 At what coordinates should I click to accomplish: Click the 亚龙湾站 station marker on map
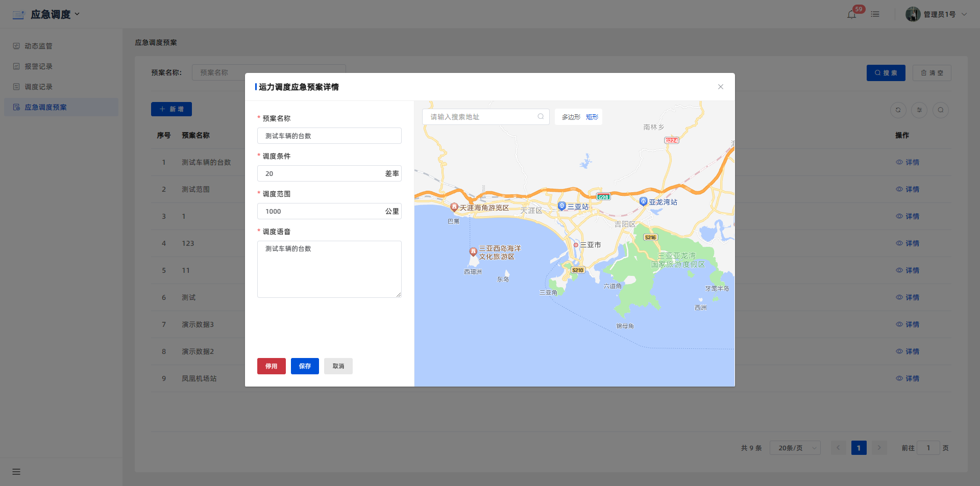[644, 201]
